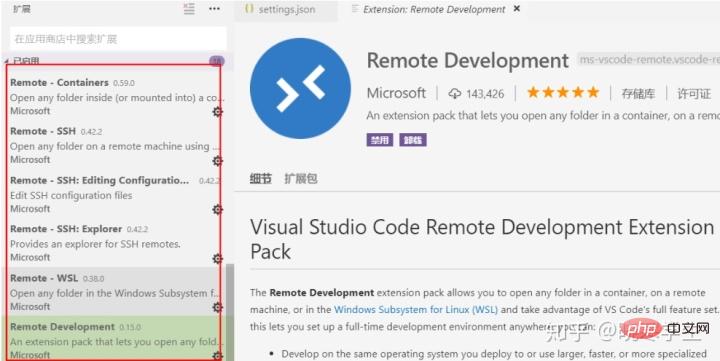720x361 pixels.
Task: Click the Remote Development title heading
Action: [468, 61]
